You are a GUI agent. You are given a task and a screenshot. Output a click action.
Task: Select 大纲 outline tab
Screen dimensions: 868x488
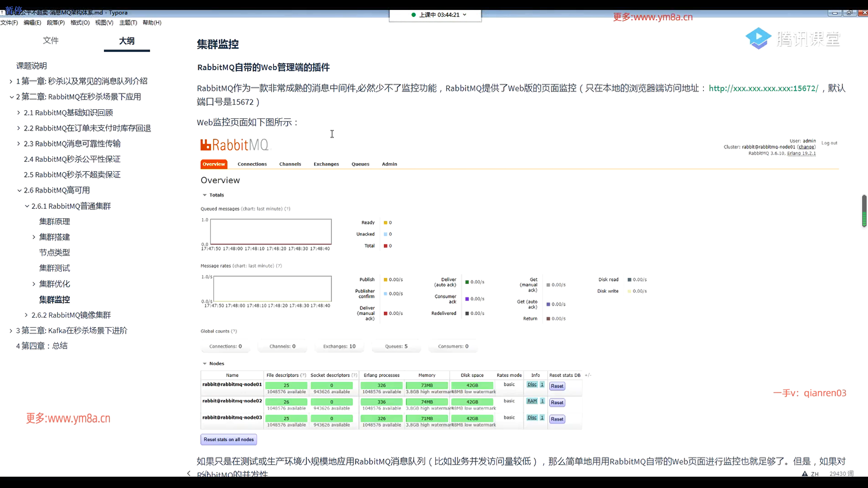[x=127, y=41]
